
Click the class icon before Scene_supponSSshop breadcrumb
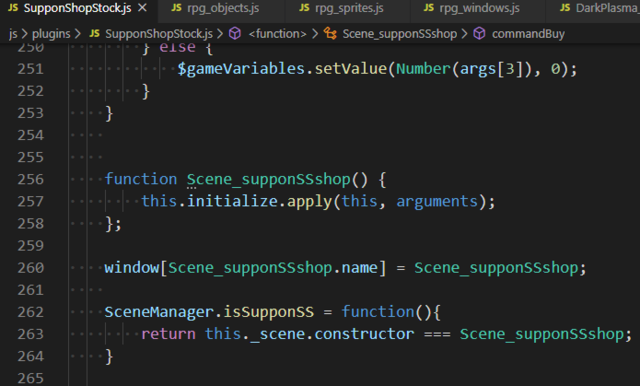tap(330, 33)
